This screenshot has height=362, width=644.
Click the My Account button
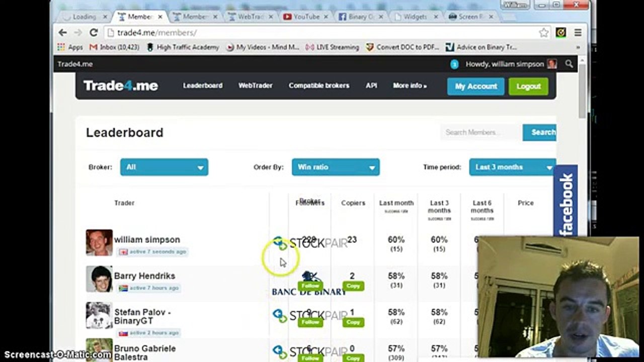click(476, 86)
